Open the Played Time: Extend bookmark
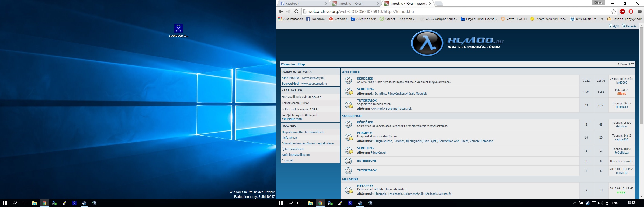The image size is (644, 207). click(479, 19)
